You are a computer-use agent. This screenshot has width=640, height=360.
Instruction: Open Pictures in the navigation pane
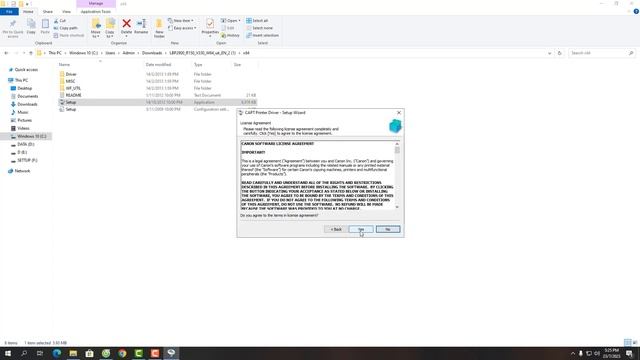coord(24,120)
